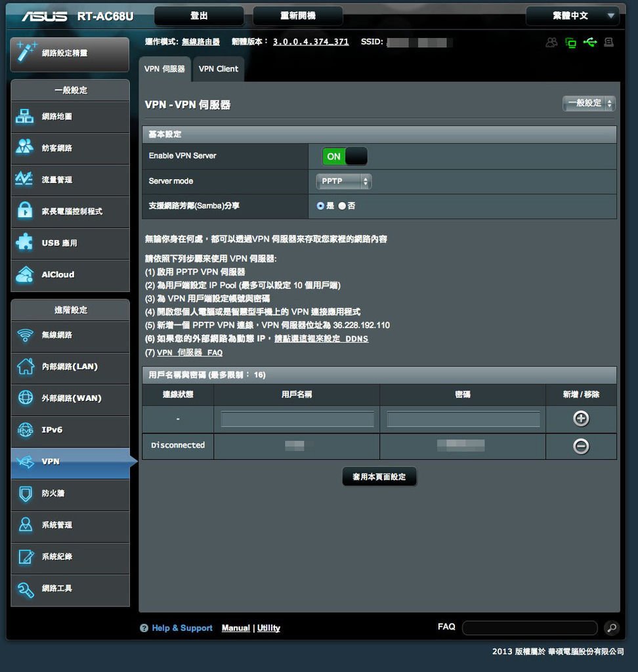Image resolution: width=638 pixels, height=672 pixels.
Task: Open the Manual link in footer
Action: (236, 628)
